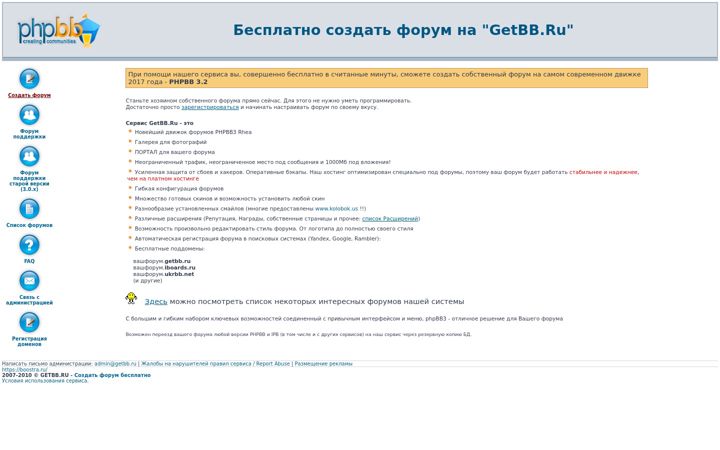The width and height of the screenshot is (720, 450).
Task: Click the вашфорум.getbb.ru subdomain text
Action: coord(162,261)
